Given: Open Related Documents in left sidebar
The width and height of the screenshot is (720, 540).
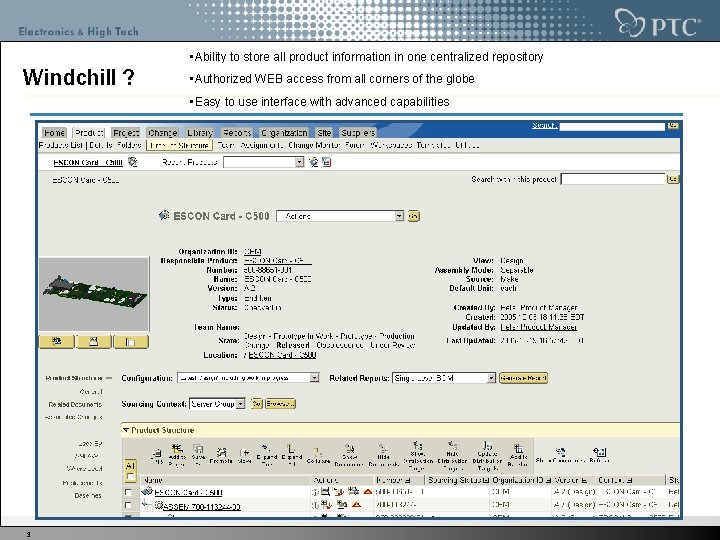Looking at the screenshot, I should pyautogui.click(x=75, y=405).
